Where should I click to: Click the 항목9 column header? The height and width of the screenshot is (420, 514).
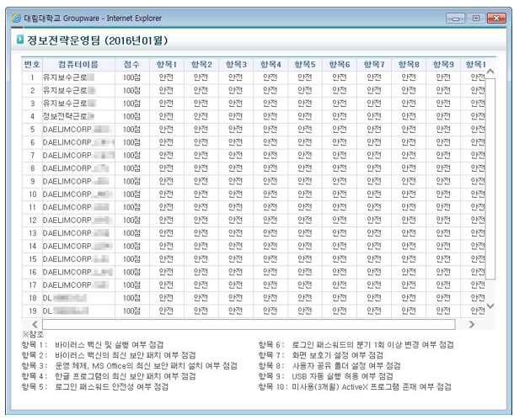443,64
